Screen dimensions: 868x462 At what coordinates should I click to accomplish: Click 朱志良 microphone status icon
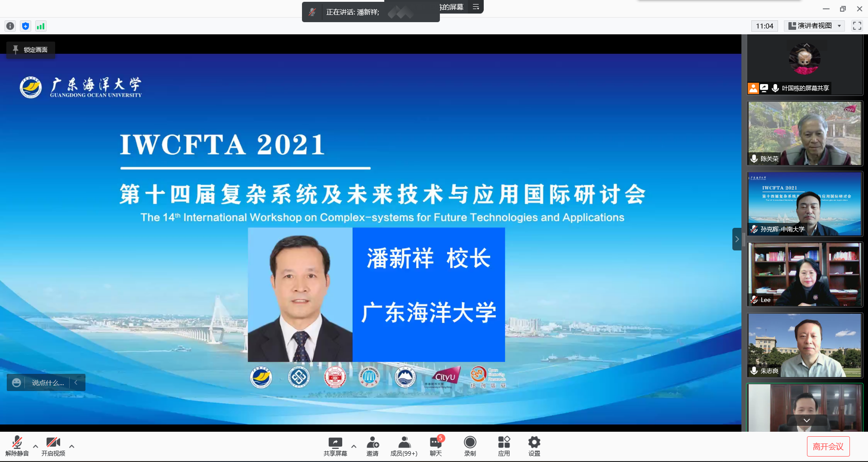click(x=754, y=371)
